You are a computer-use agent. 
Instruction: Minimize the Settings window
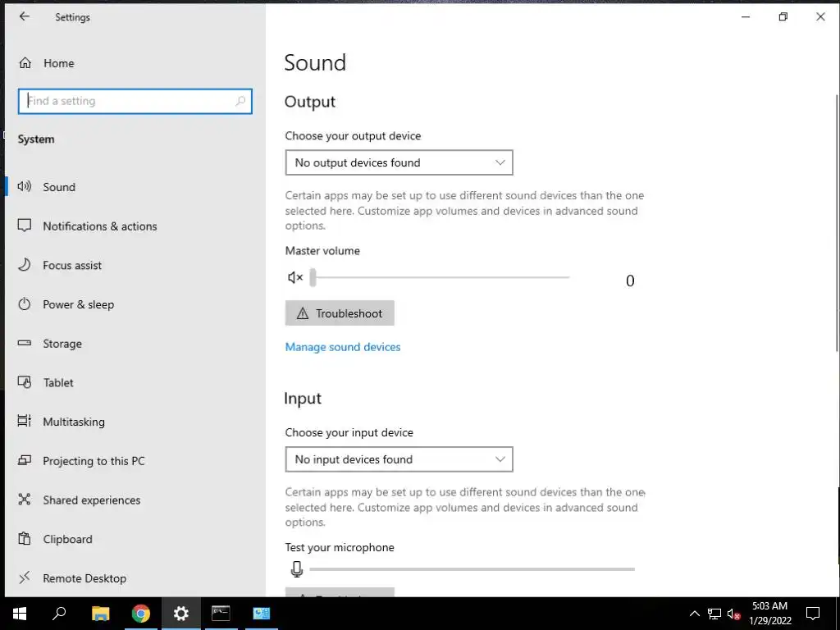tap(745, 16)
